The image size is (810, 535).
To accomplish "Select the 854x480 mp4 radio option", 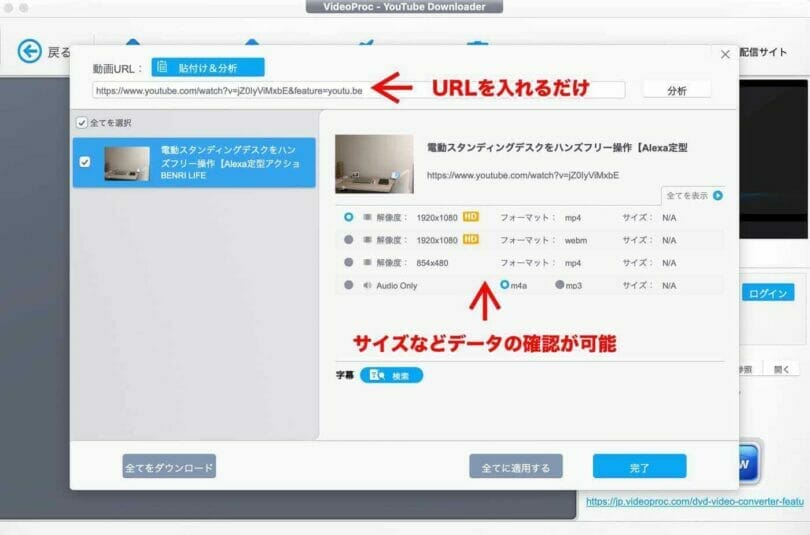I will (x=349, y=263).
